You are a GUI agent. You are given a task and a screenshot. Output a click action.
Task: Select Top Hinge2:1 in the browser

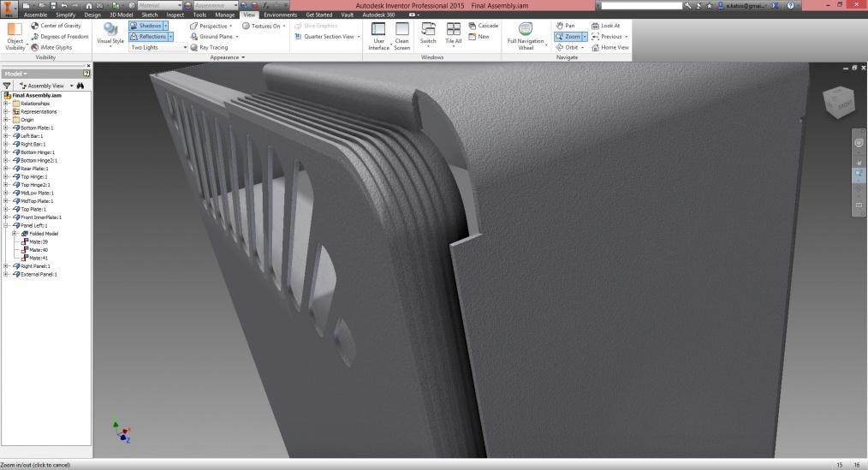35,185
